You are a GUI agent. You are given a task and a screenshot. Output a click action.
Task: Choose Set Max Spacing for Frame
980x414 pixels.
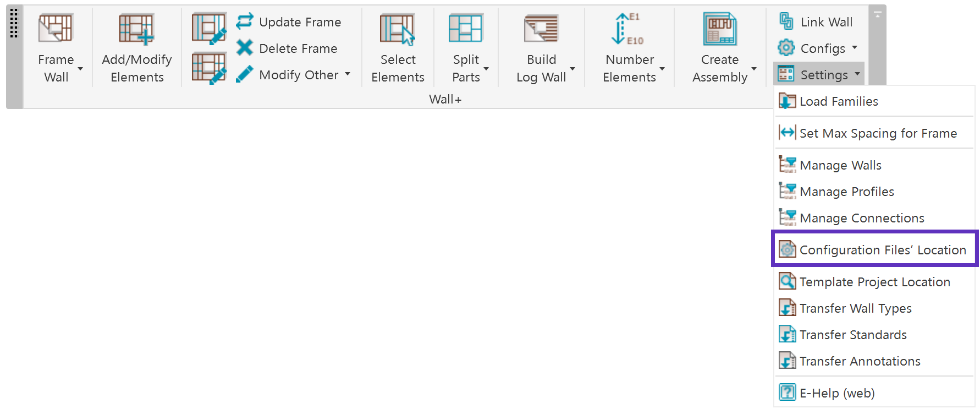tap(874, 133)
